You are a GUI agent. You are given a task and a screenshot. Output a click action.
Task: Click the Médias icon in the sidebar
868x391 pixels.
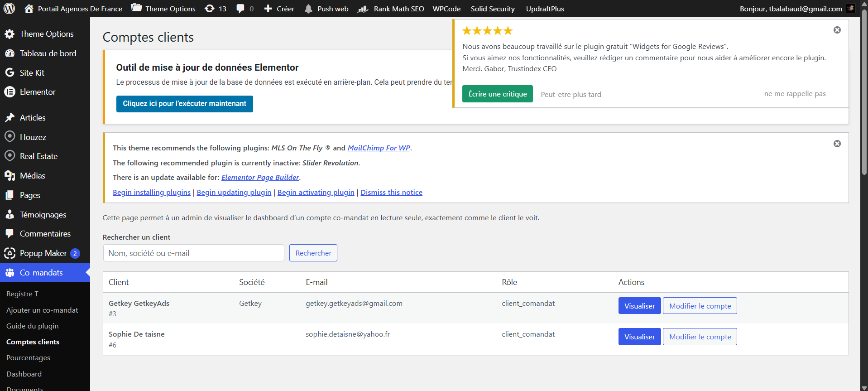pyautogui.click(x=10, y=176)
